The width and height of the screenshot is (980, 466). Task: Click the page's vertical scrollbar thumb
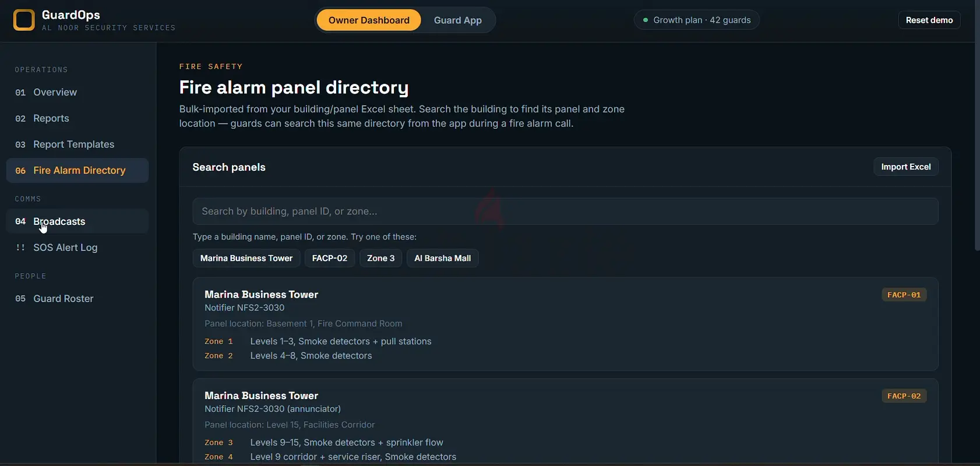tap(977, 125)
